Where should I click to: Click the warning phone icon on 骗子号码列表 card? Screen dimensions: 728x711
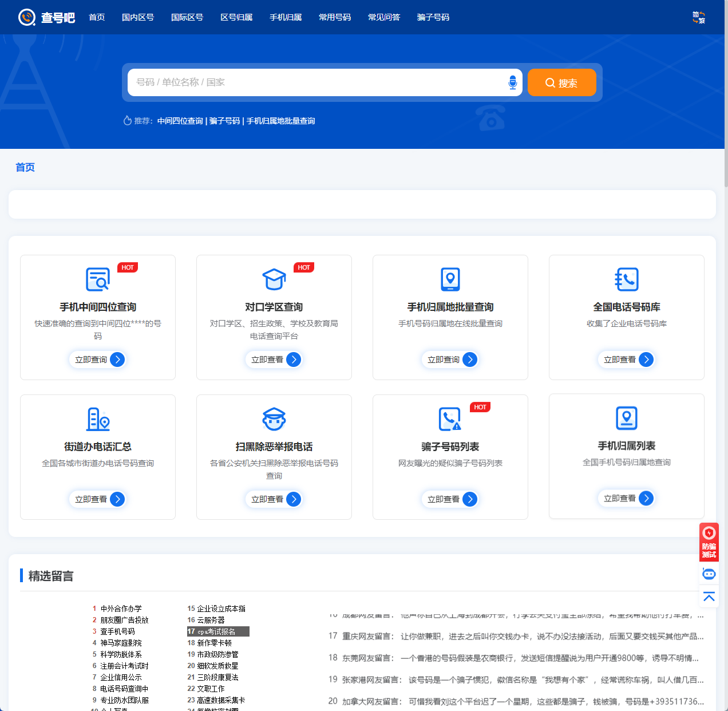point(450,418)
